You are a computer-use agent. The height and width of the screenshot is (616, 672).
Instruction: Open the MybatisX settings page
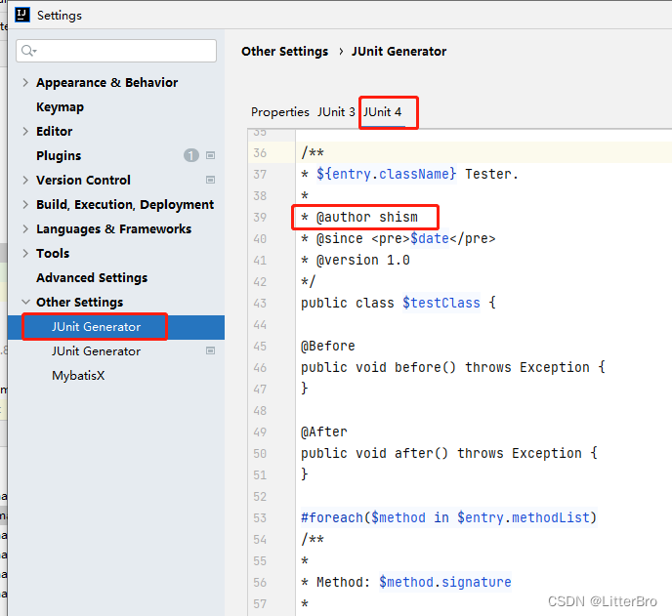(x=78, y=375)
